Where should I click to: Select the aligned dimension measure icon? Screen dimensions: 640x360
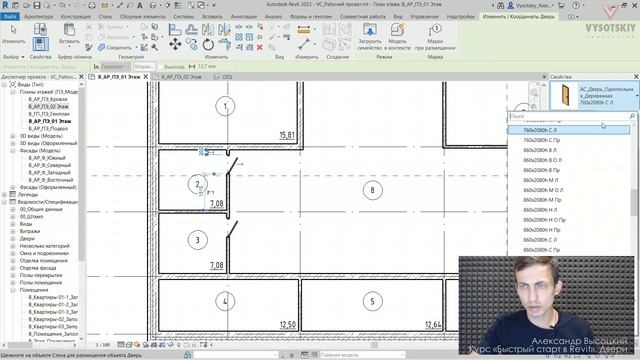pos(304,29)
